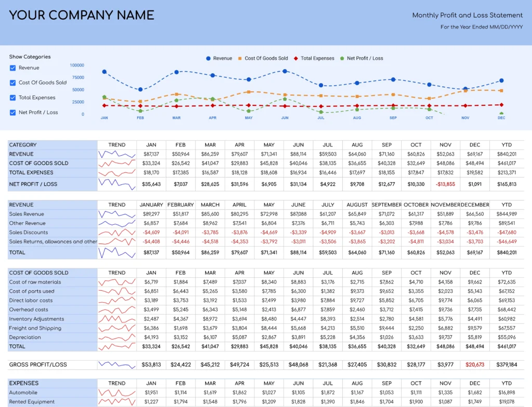532x407 pixels.
Task: Select the Automobile YTD value $16,898
Action: pyautogui.click(x=507, y=393)
